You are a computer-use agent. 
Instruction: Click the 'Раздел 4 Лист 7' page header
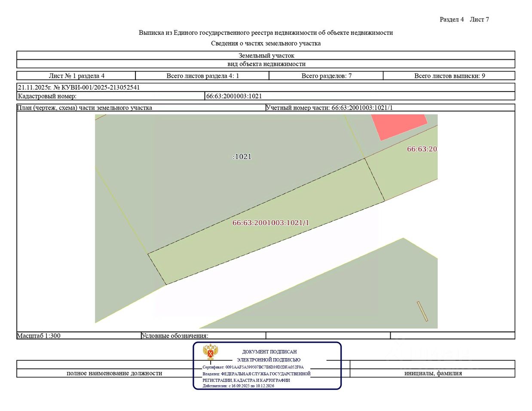tap(464, 19)
